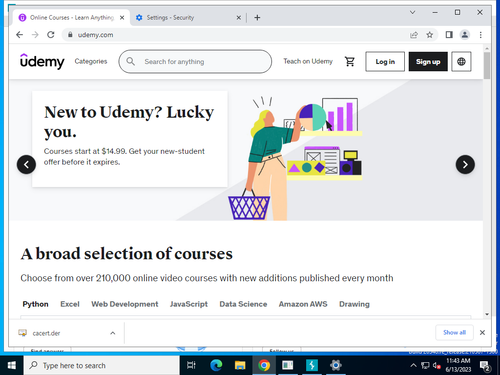Screen dimensions: 500x375
Task: Click the page vertical scrollbar thumb
Action: point(487,66)
